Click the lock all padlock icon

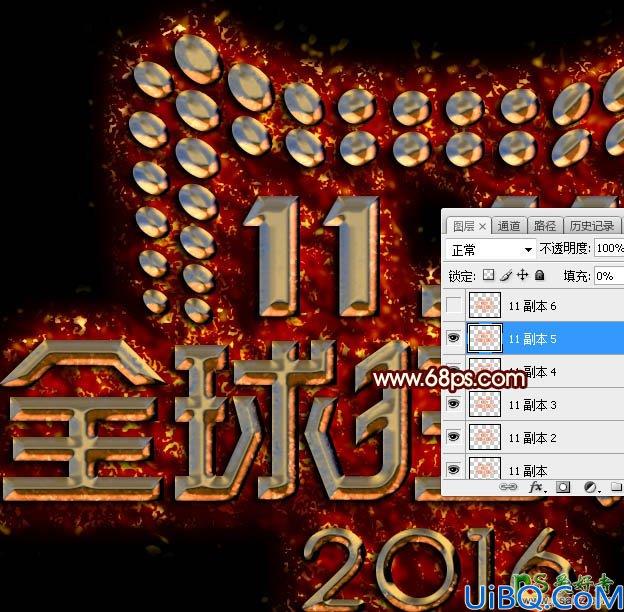(x=540, y=275)
